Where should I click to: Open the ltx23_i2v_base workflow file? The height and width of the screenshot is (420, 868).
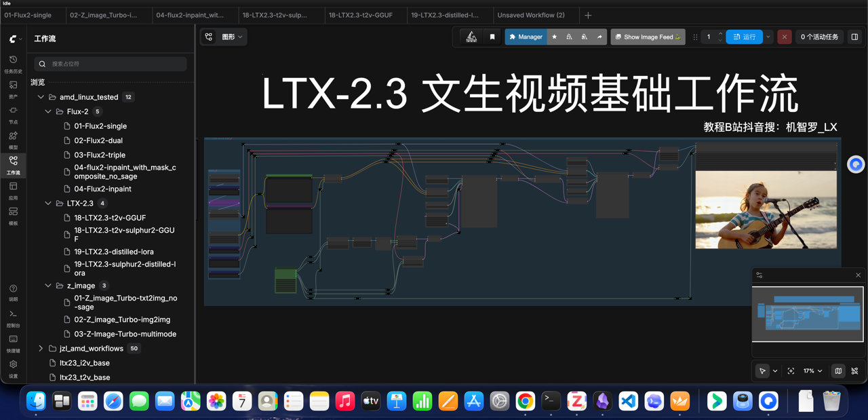(x=85, y=363)
